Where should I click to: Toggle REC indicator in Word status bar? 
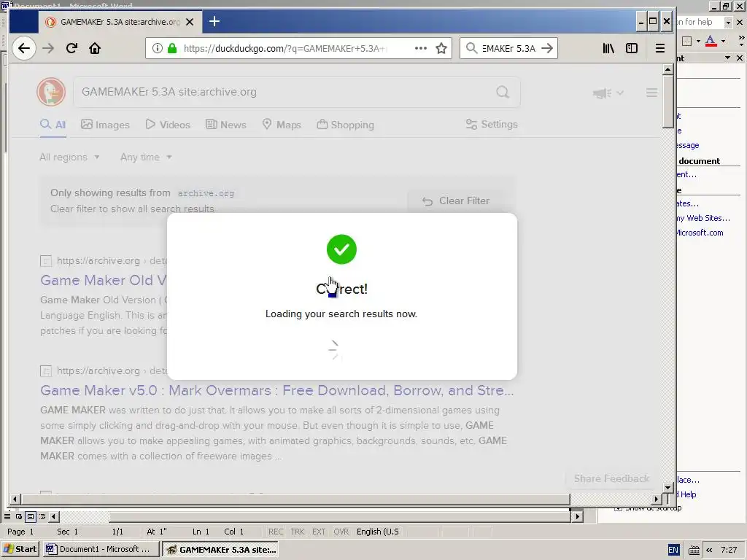(275, 532)
